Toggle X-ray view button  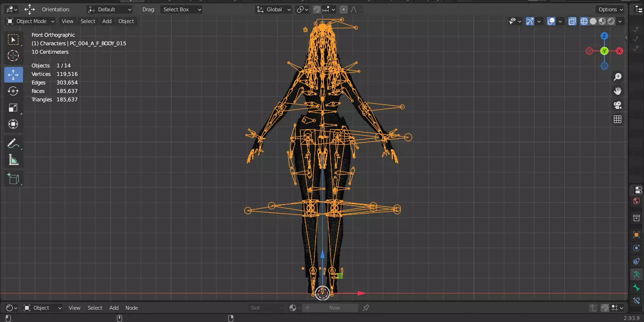click(572, 21)
